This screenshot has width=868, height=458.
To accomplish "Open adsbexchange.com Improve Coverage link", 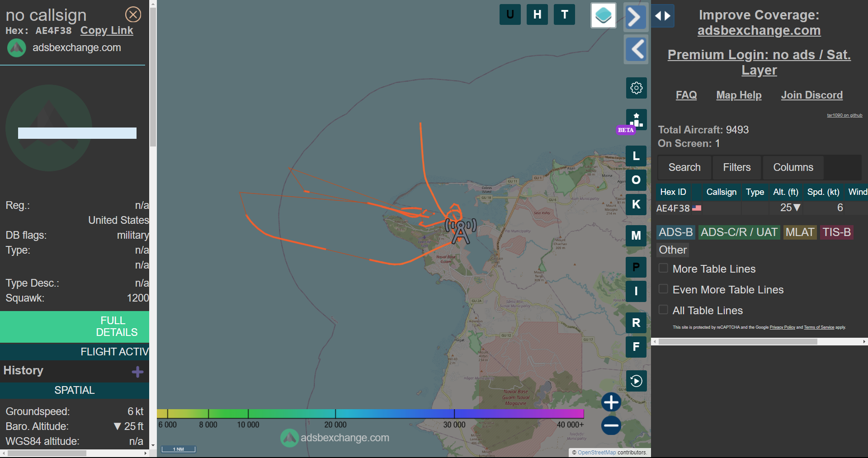I will point(759,30).
